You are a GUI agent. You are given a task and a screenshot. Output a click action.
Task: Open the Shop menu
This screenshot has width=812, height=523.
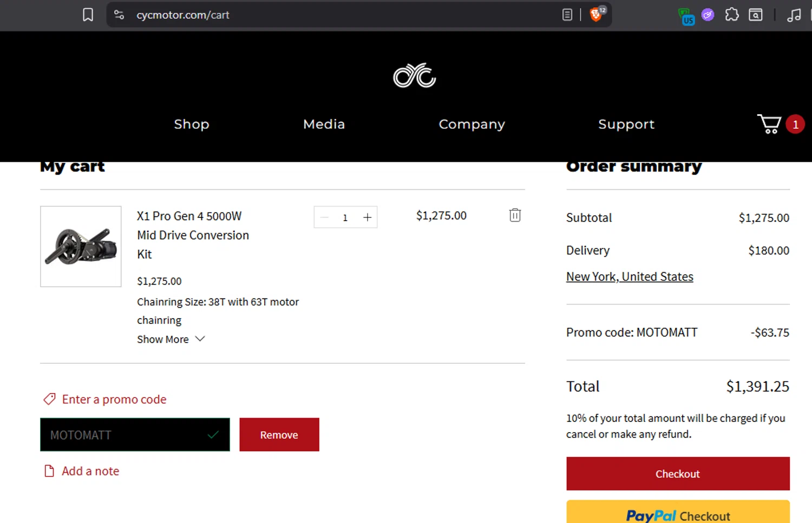[x=192, y=124]
